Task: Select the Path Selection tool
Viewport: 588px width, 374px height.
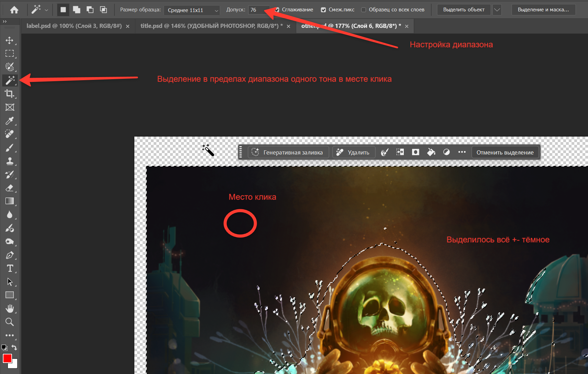Action: [10, 282]
